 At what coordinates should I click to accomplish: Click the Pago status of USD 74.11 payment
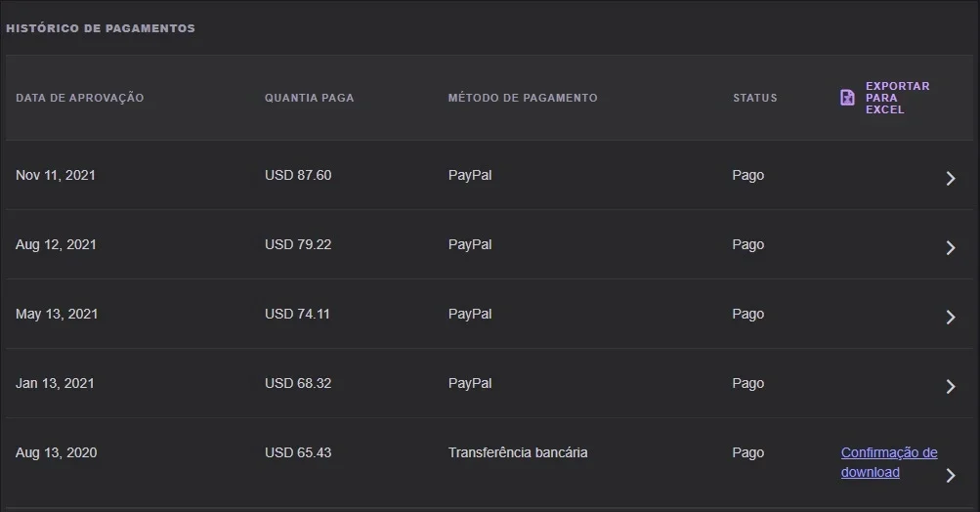[x=748, y=315]
